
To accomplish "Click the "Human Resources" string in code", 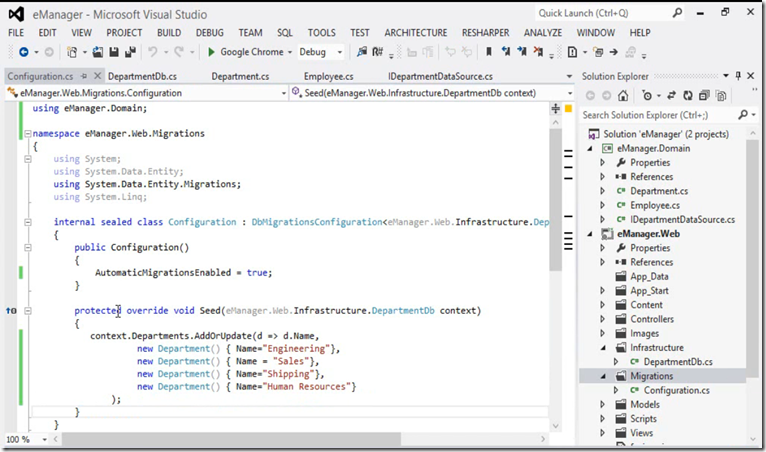I will coord(306,387).
